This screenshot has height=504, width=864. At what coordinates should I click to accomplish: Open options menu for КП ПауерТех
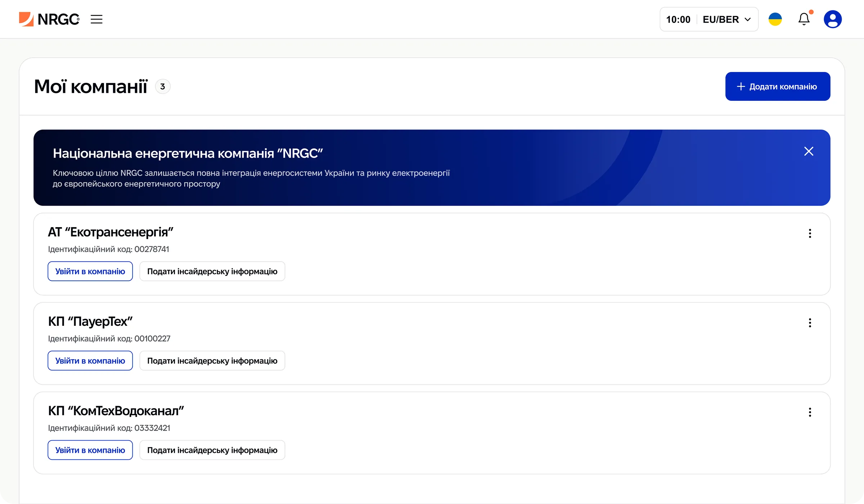tap(810, 323)
